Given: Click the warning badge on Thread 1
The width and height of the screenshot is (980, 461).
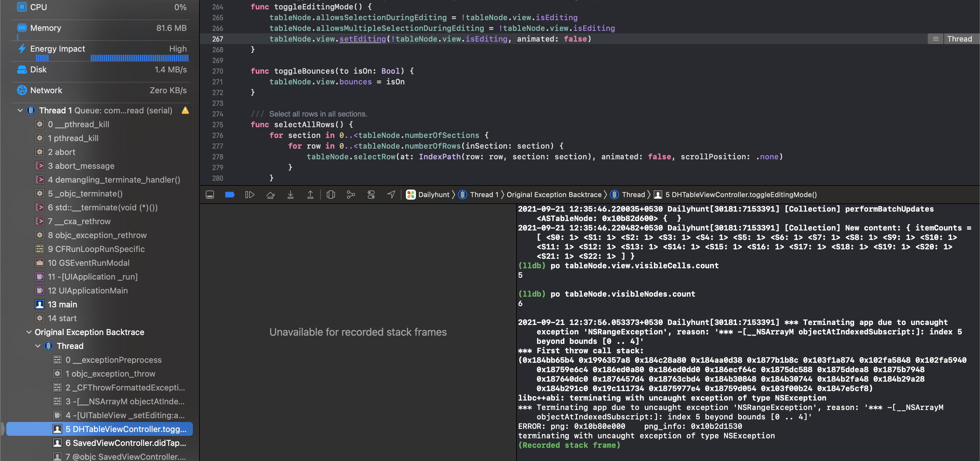Looking at the screenshot, I should point(185,110).
